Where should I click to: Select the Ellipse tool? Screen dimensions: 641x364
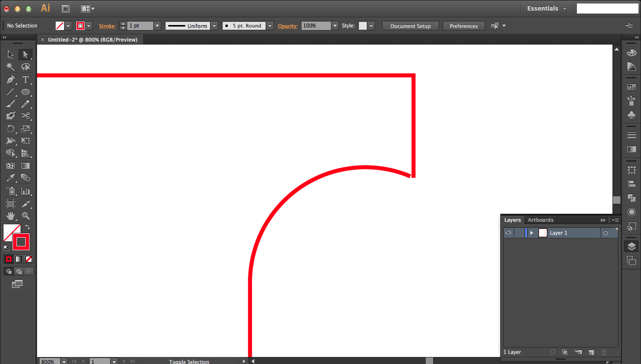26,92
